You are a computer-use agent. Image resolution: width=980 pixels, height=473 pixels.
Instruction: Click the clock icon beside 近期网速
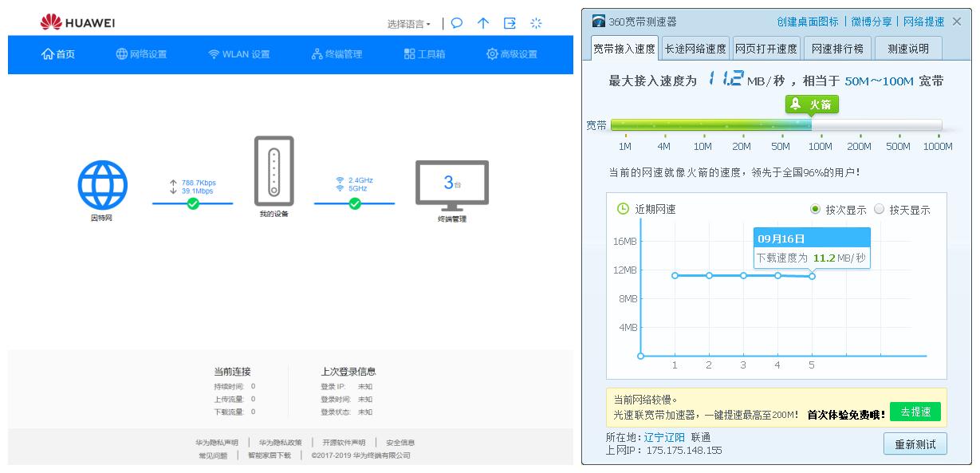(x=624, y=209)
